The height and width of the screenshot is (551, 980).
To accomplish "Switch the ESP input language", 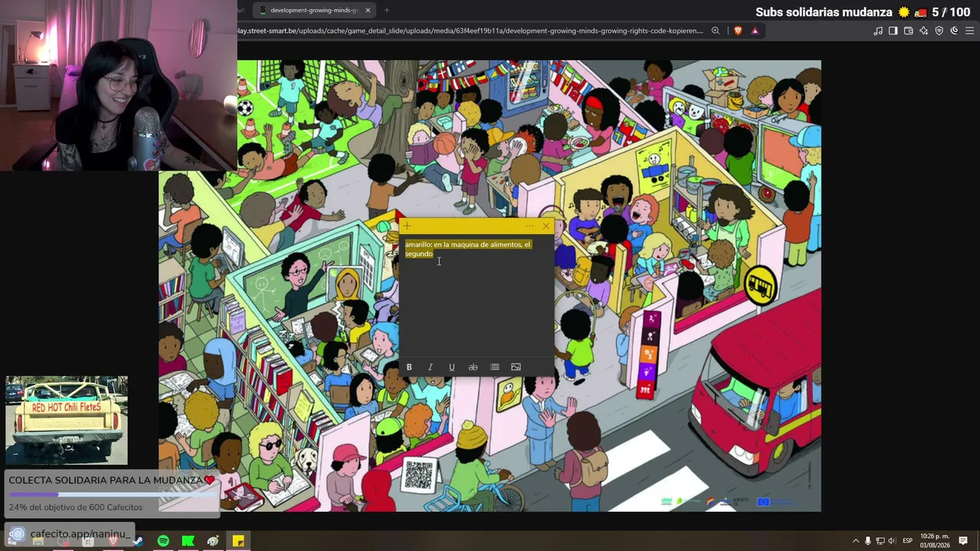I will tap(907, 541).
